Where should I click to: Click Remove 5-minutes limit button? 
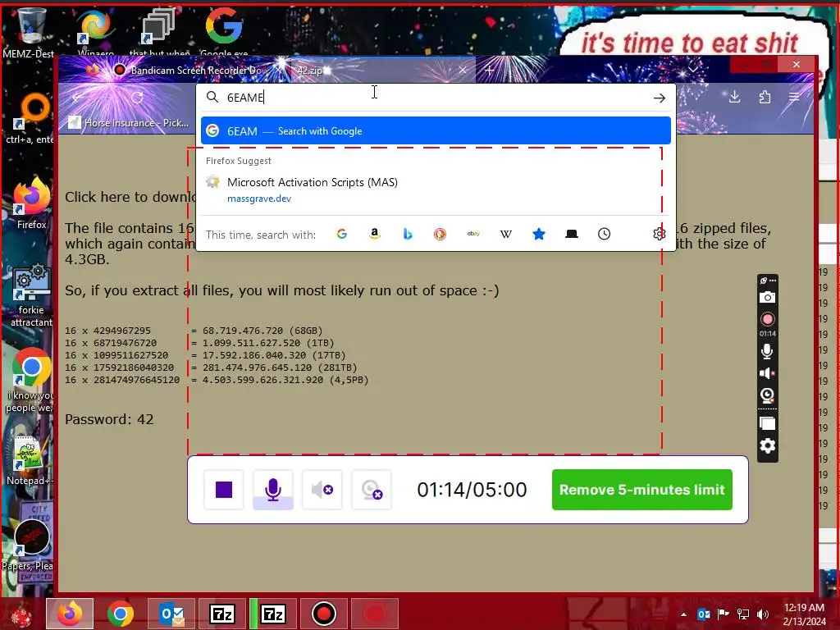tap(641, 490)
